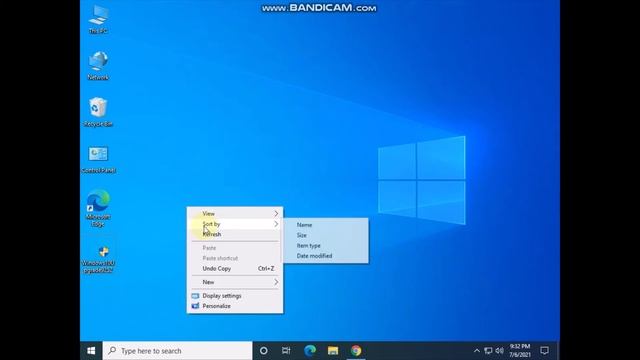Select the Recycle Bin icon
The width and height of the screenshot is (640, 360).
[98, 112]
